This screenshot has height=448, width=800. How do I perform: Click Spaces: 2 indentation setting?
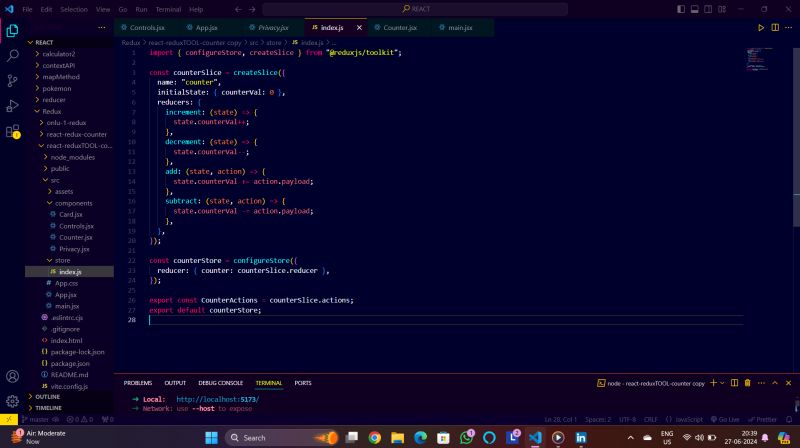pyautogui.click(x=598, y=419)
